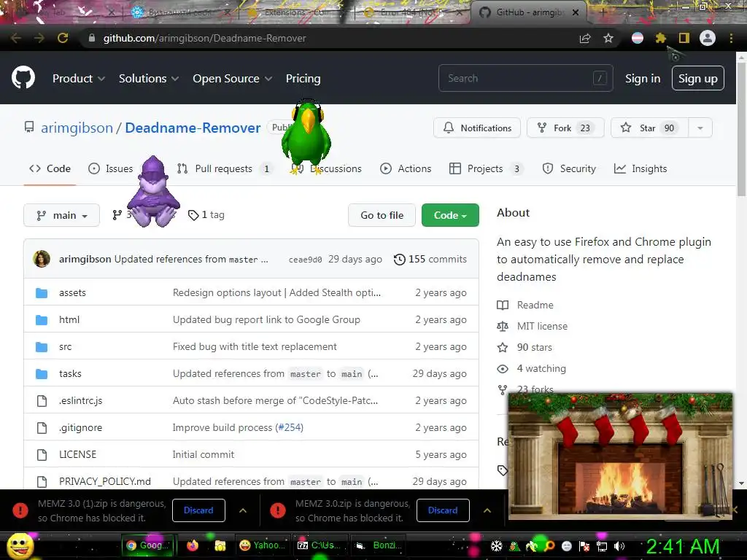Screen dimensions: 747x560
Task: Click arimgibson's commit avatar
Action: tap(42, 259)
